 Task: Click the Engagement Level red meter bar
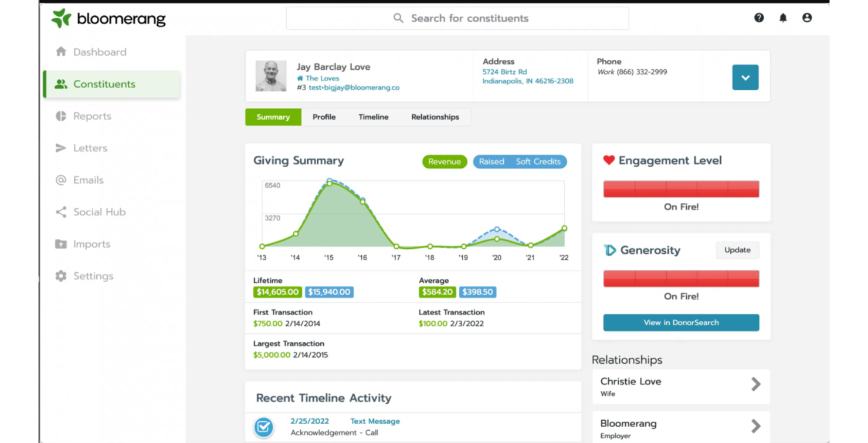pyautogui.click(x=681, y=189)
